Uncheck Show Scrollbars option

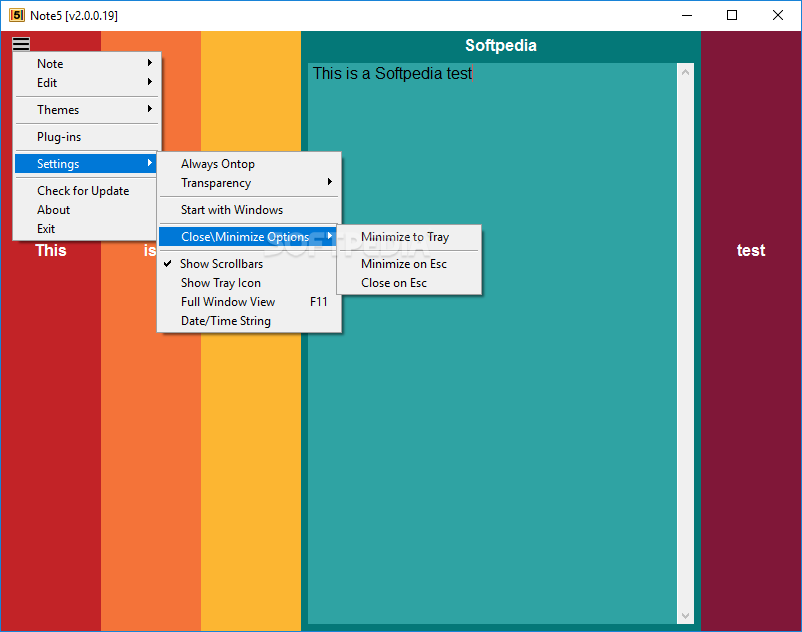pyautogui.click(x=249, y=264)
